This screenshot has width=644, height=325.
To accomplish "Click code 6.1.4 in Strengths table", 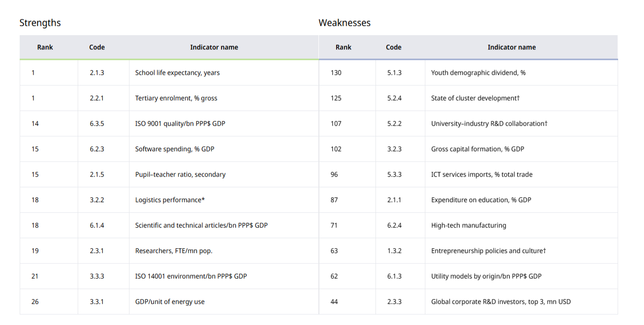I will (x=97, y=226).
